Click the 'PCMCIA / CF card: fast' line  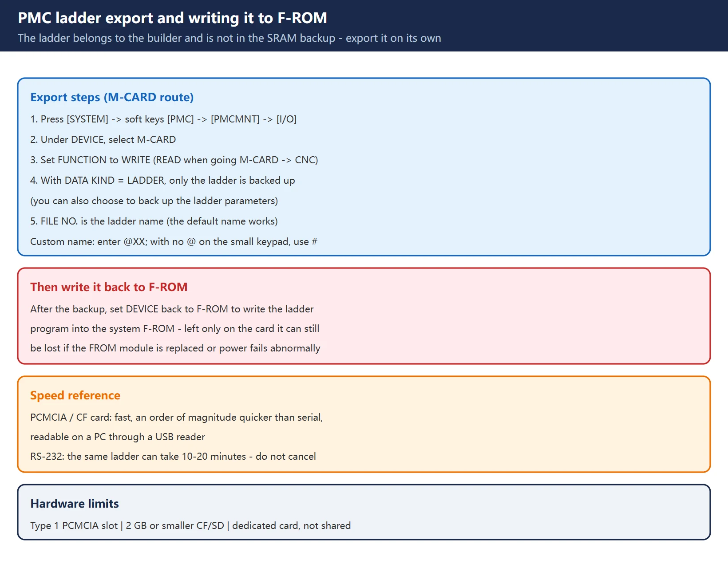coord(177,417)
